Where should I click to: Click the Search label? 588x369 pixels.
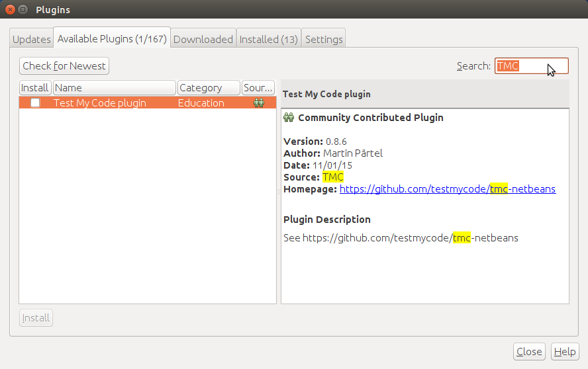473,66
